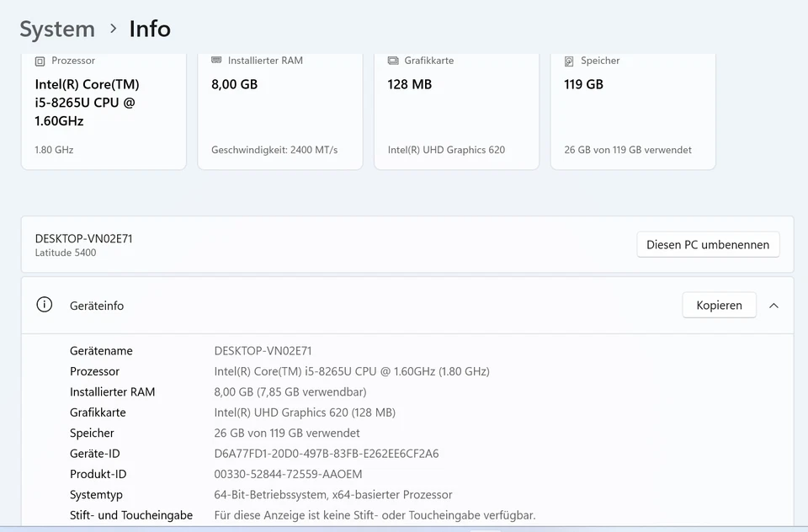Copy device info with the Kopieren button

pos(720,306)
